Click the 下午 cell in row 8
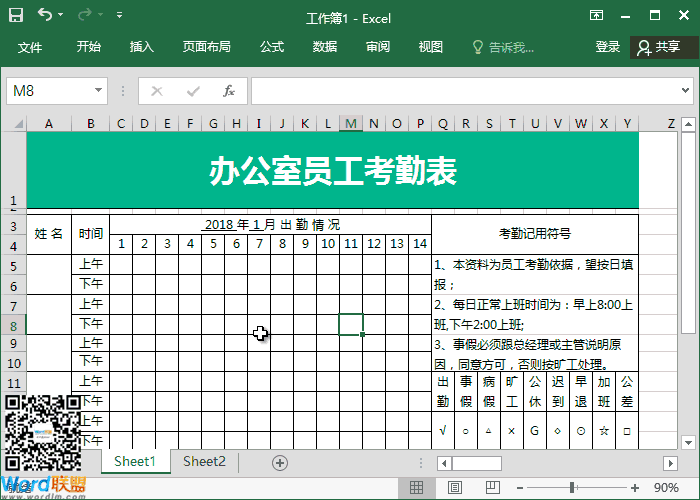700x500 pixels. click(91, 324)
